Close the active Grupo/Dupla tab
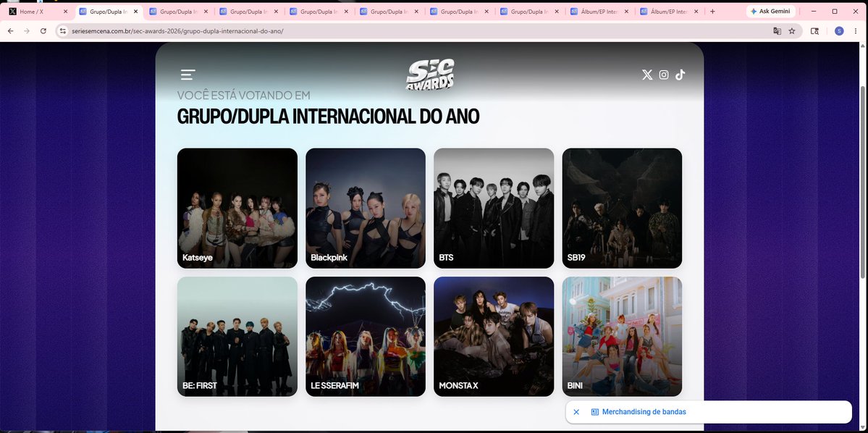868x433 pixels. pyautogui.click(x=135, y=12)
